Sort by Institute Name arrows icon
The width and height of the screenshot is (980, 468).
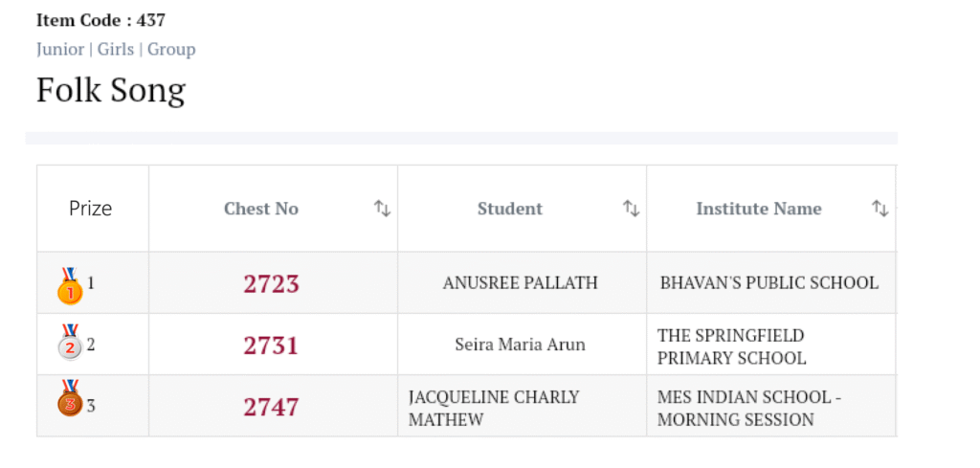coord(880,209)
